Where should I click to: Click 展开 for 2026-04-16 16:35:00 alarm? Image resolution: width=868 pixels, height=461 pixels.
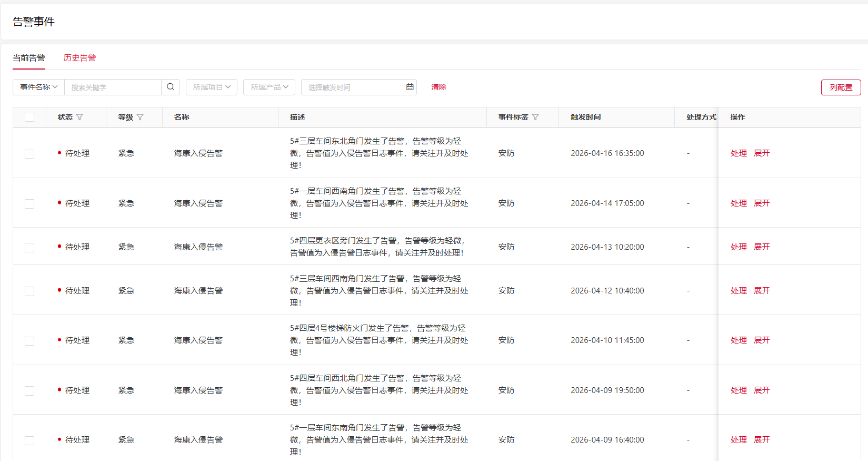click(x=762, y=153)
